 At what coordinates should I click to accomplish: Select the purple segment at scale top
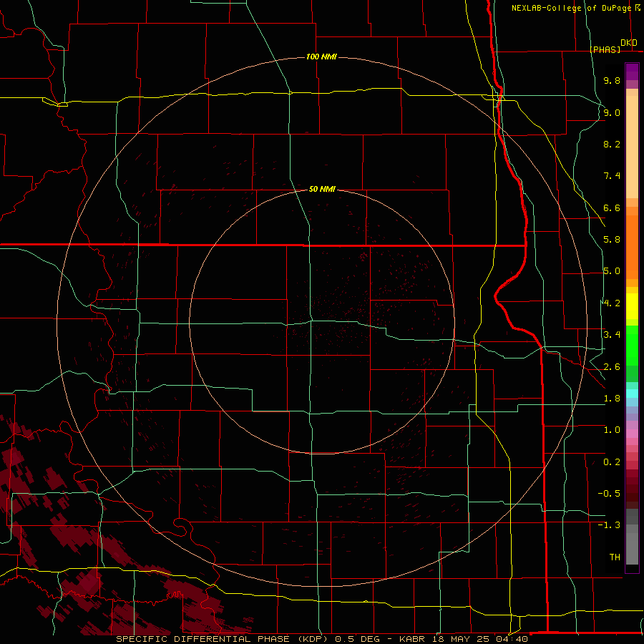pyautogui.click(x=632, y=72)
